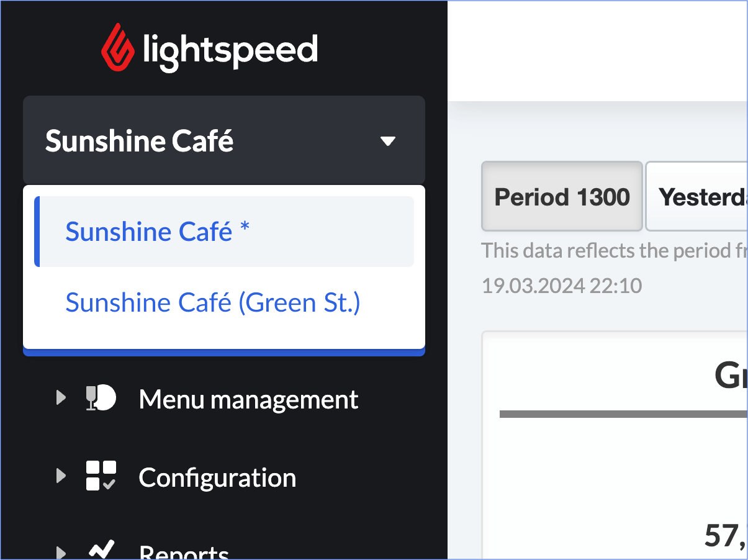Switch active location to Sunshine Café (Green St.)

click(212, 302)
